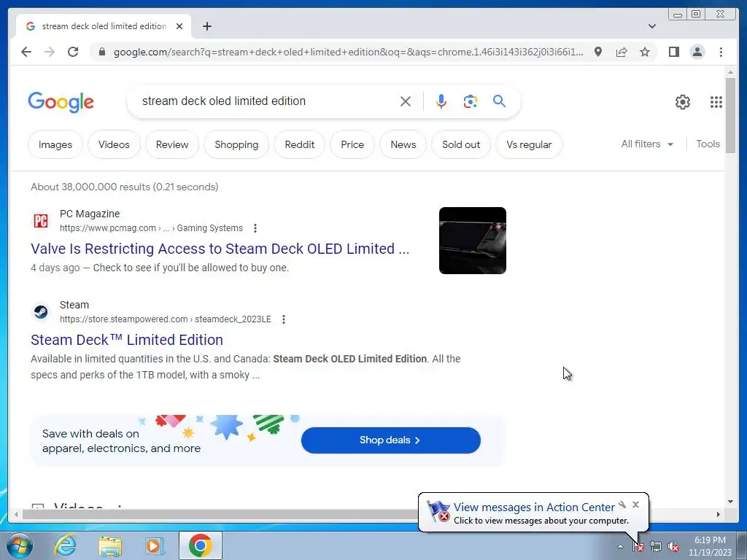The height and width of the screenshot is (560, 747).
Task: Open more options for PC Magazine result
Action: pos(255,228)
